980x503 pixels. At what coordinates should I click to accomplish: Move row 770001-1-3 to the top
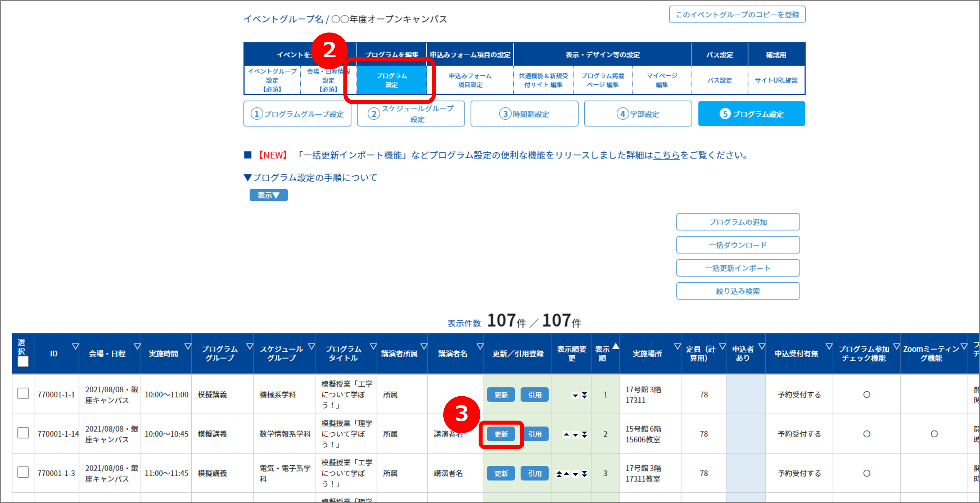pos(559,474)
